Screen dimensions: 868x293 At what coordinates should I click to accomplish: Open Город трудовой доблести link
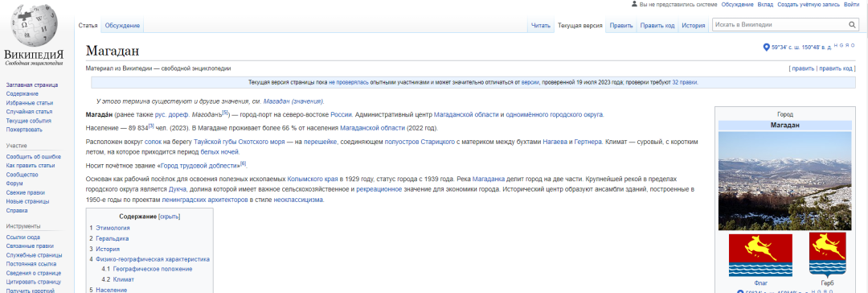199,165
